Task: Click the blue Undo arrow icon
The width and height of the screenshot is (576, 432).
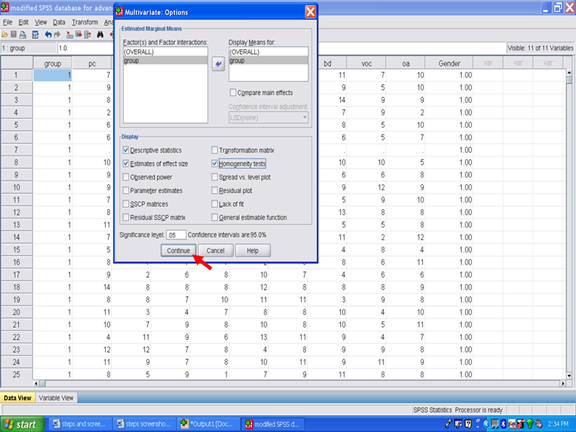Action: [x=48, y=35]
